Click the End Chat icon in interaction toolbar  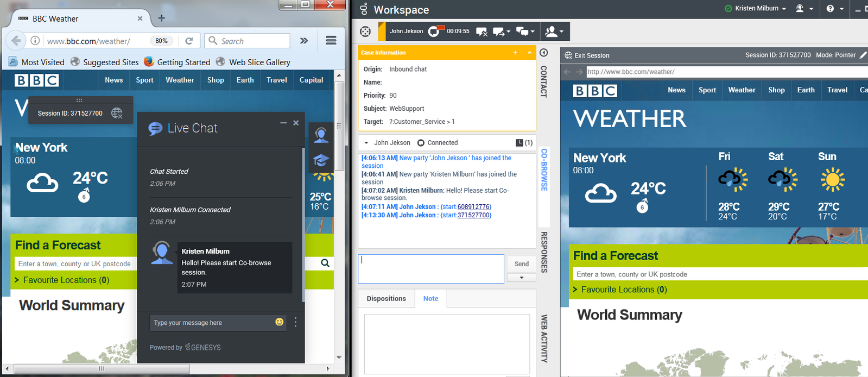(481, 32)
